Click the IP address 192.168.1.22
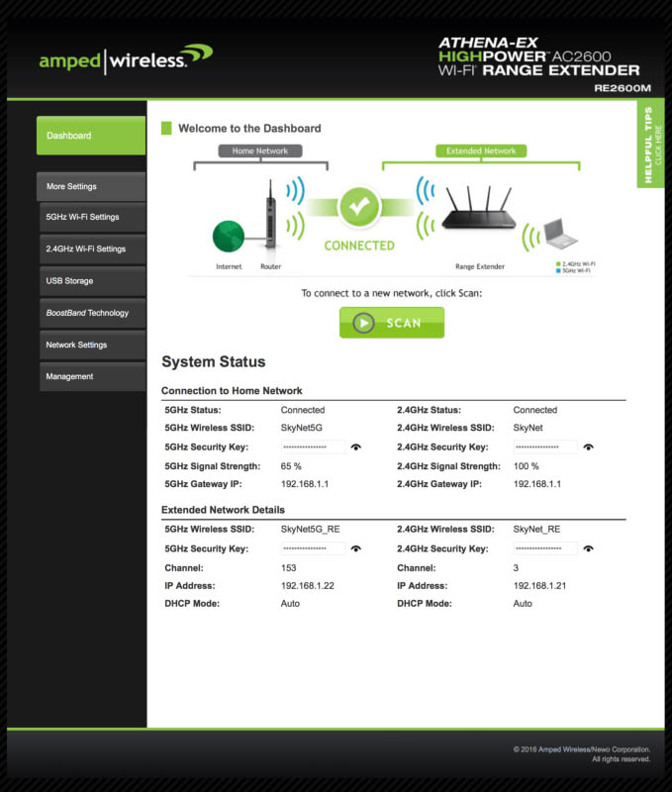Viewport: 672px width, 792px height. pyautogui.click(x=308, y=586)
